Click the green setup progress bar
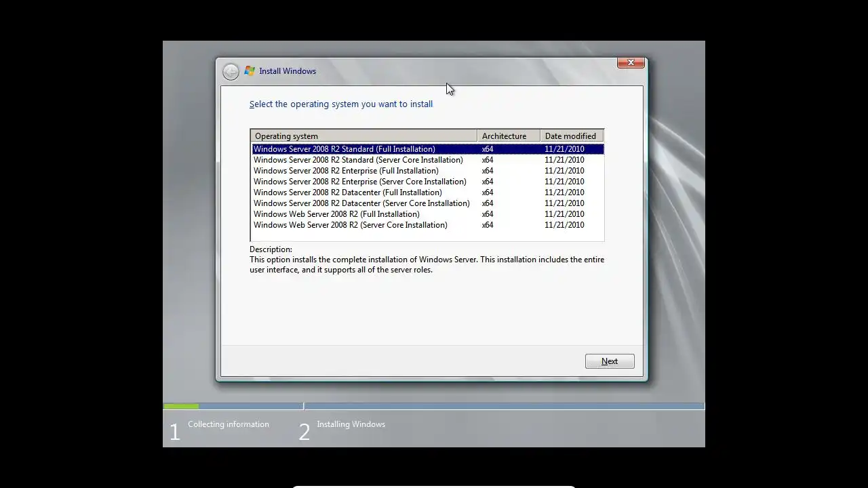 [x=181, y=406]
